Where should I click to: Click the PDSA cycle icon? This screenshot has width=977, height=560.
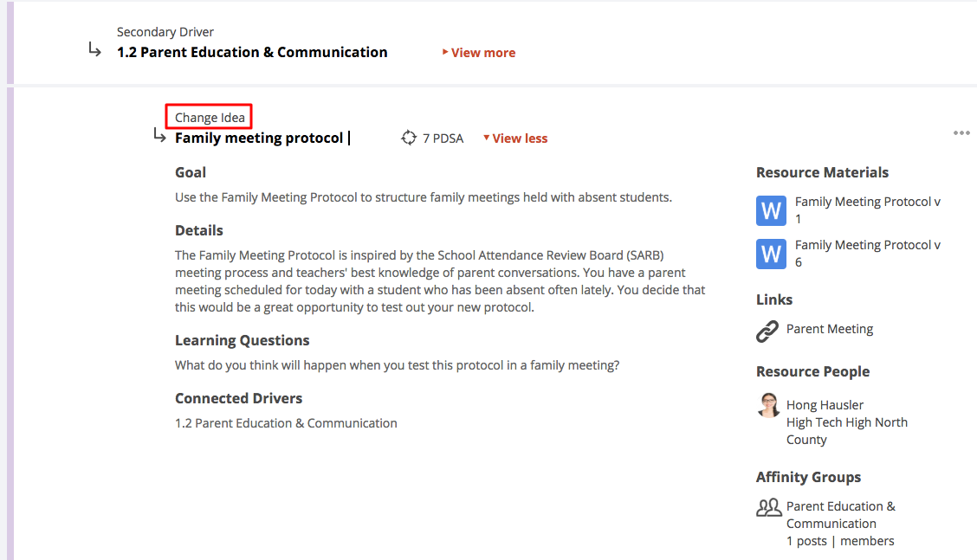tap(409, 138)
